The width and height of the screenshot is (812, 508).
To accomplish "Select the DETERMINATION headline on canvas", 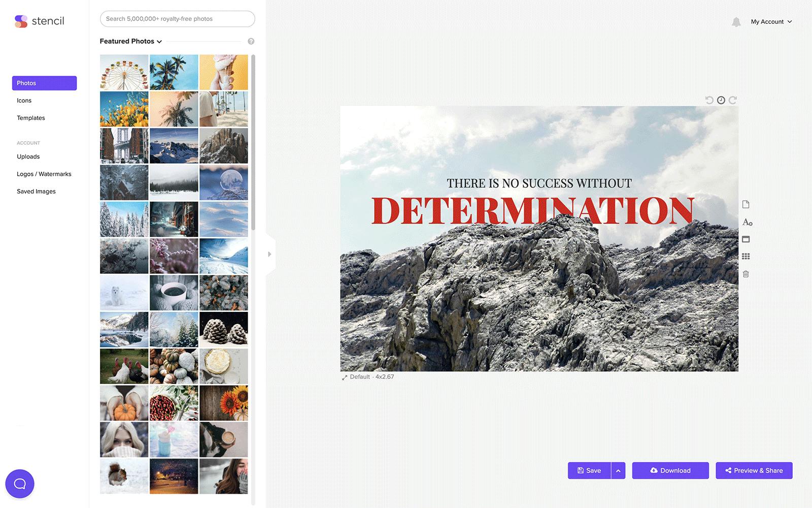I will pos(533,210).
